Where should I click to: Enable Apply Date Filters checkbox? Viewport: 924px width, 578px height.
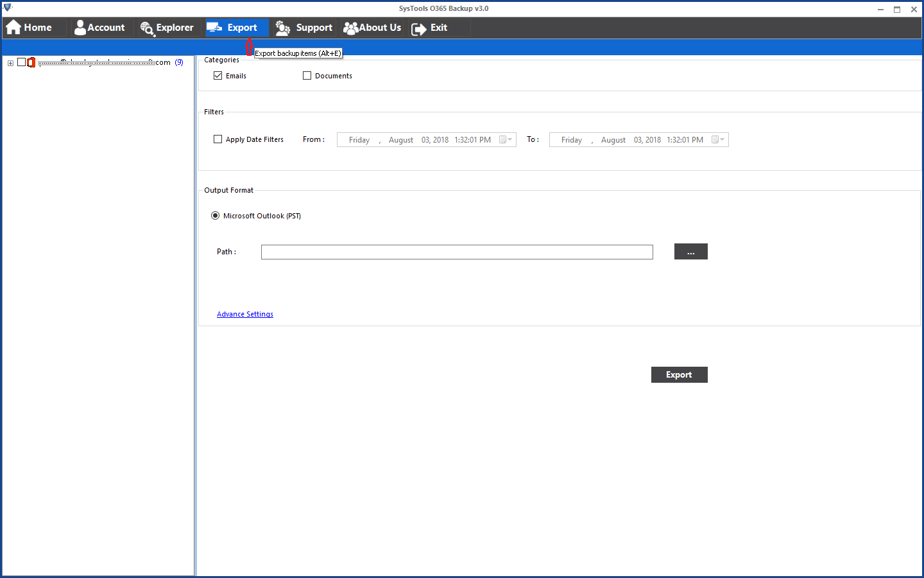[x=218, y=139]
